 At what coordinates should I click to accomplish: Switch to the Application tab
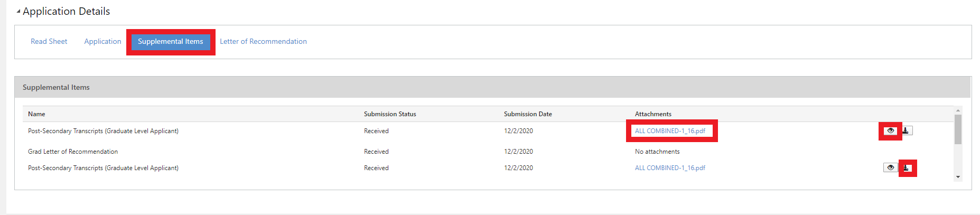pos(102,42)
